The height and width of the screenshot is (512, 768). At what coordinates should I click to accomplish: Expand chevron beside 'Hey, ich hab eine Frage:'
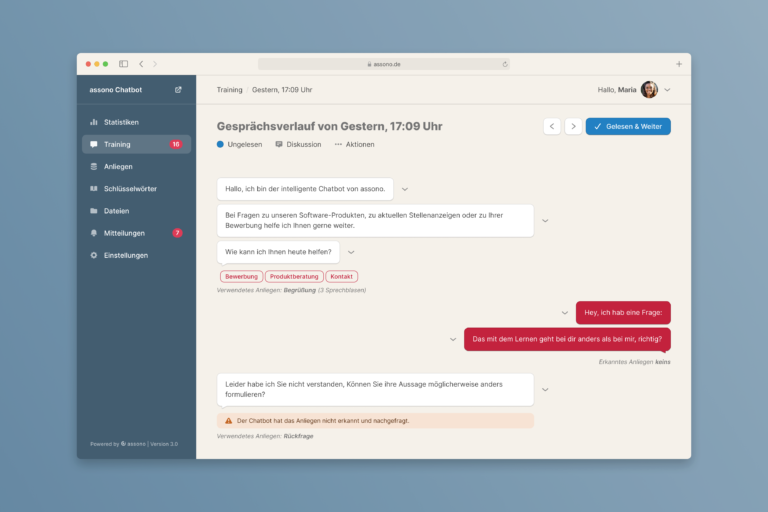pyautogui.click(x=565, y=313)
